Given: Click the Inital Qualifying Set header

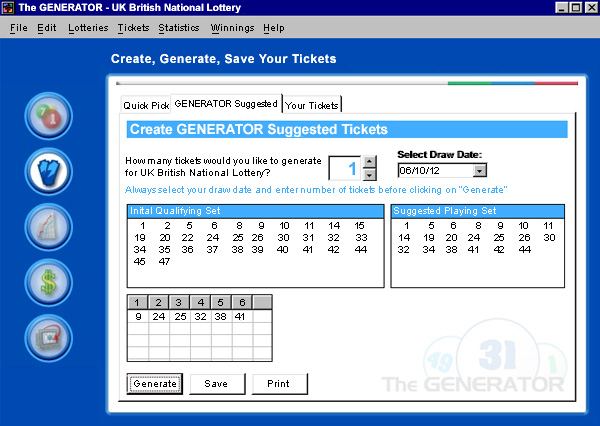Looking at the screenshot, I should pyautogui.click(x=256, y=211).
